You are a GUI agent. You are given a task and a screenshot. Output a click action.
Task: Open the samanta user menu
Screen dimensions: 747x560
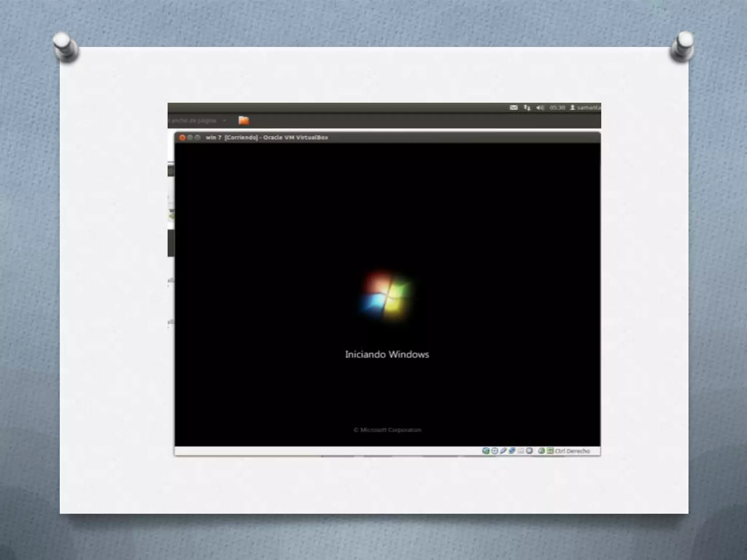tap(585, 108)
